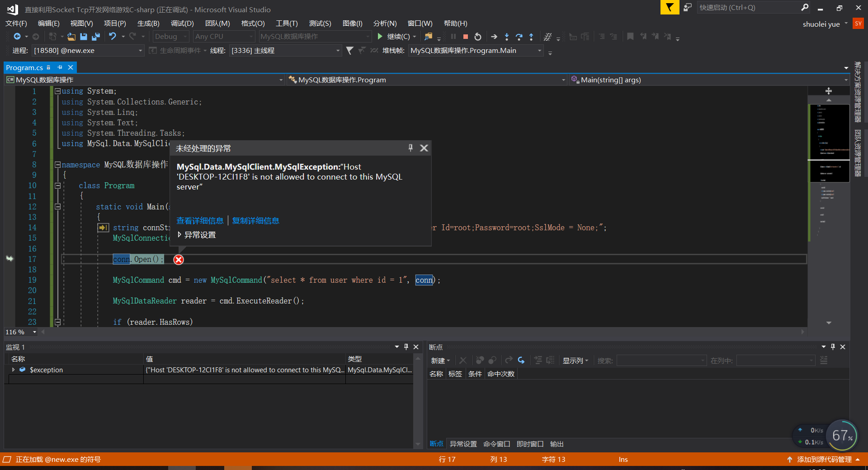This screenshot has height=470, width=868.
Task: Click the Navigate Backward arrow icon
Action: pyautogui.click(x=17, y=37)
